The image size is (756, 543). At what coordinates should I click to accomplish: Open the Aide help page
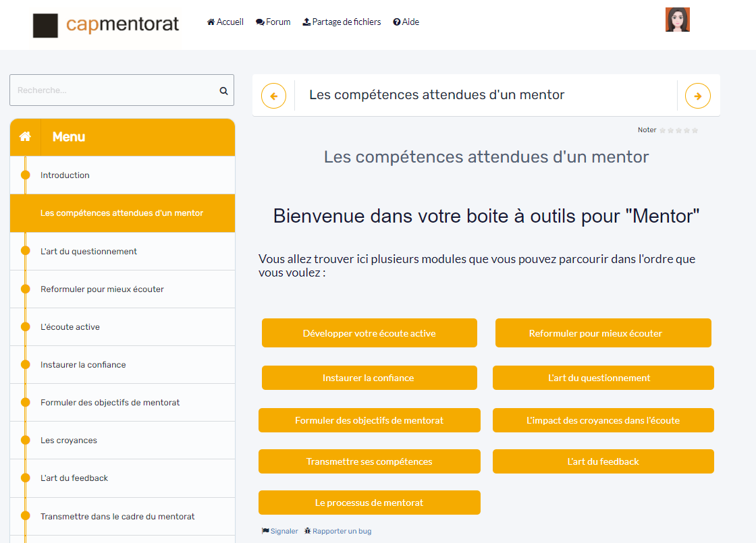click(x=406, y=22)
